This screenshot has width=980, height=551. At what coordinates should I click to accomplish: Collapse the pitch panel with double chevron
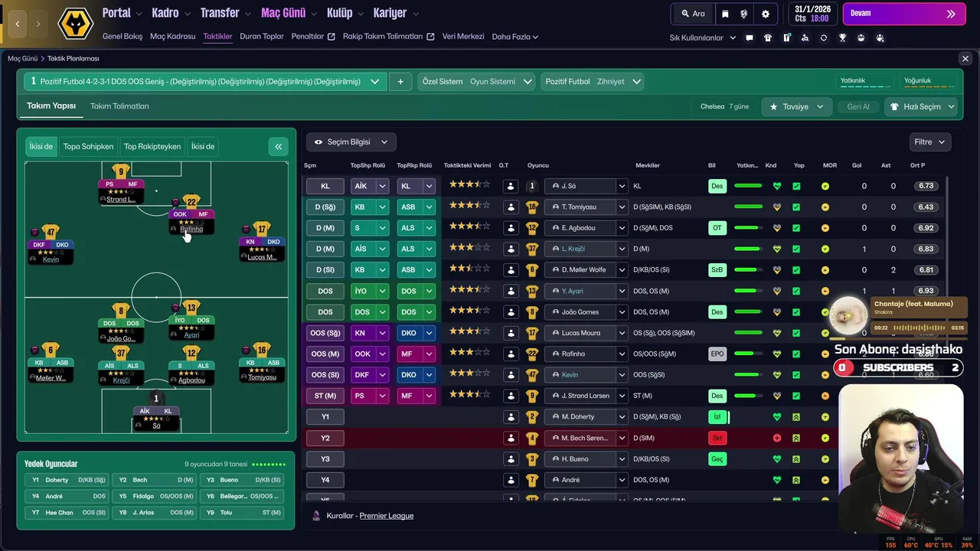pyautogui.click(x=278, y=146)
